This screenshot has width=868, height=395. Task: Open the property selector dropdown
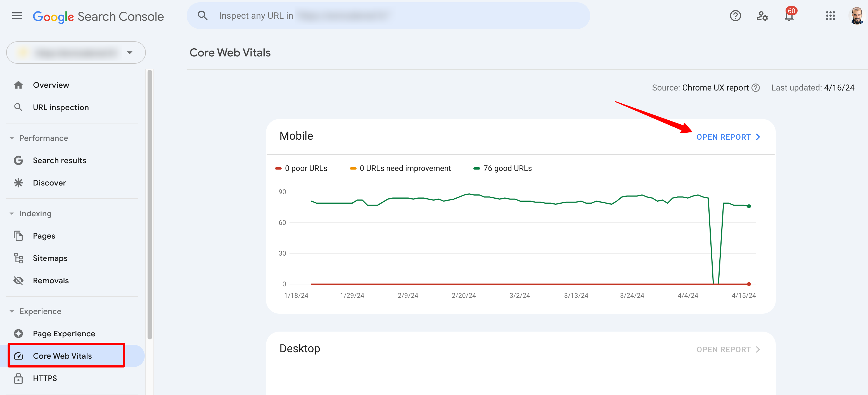[76, 53]
